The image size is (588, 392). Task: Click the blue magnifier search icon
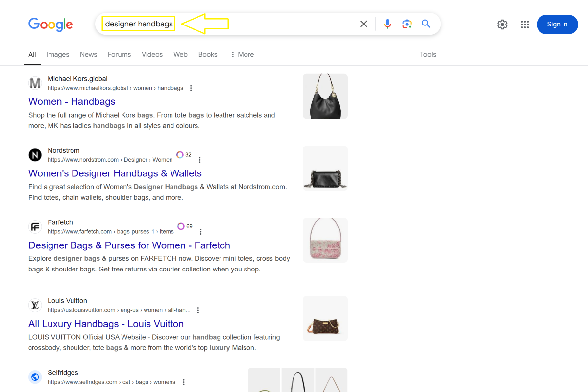point(426,24)
